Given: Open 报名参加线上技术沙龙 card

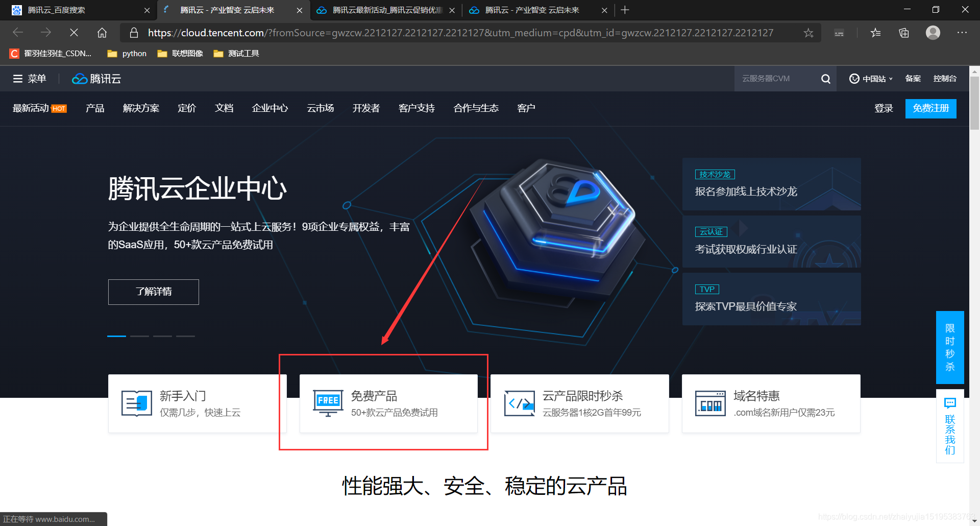Looking at the screenshot, I should (771, 184).
